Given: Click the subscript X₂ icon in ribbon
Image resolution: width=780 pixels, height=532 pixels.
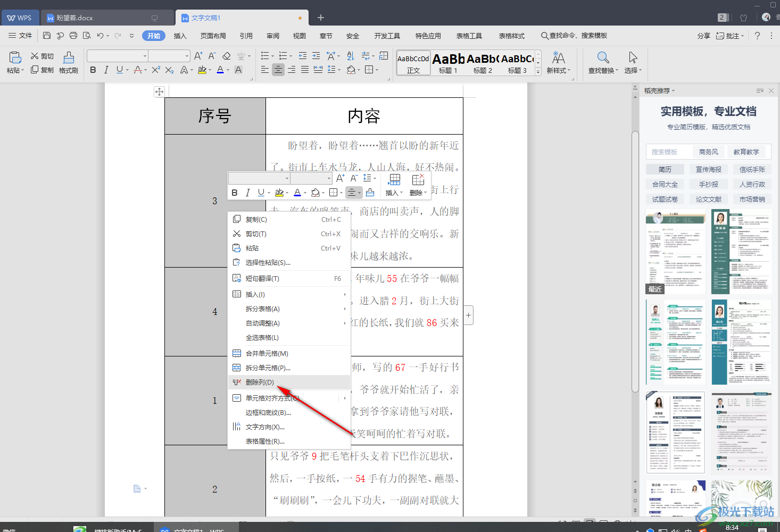Looking at the screenshot, I should coord(169,70).
